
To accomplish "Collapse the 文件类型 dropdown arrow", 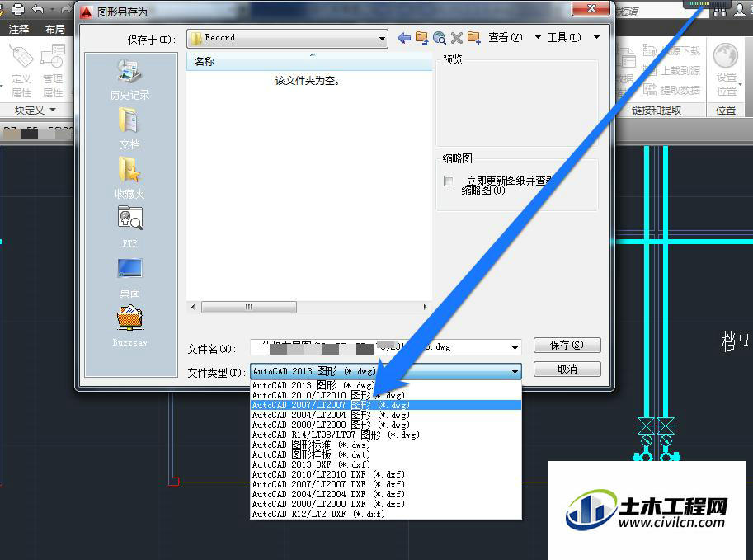I will click(x=515, y=371).
